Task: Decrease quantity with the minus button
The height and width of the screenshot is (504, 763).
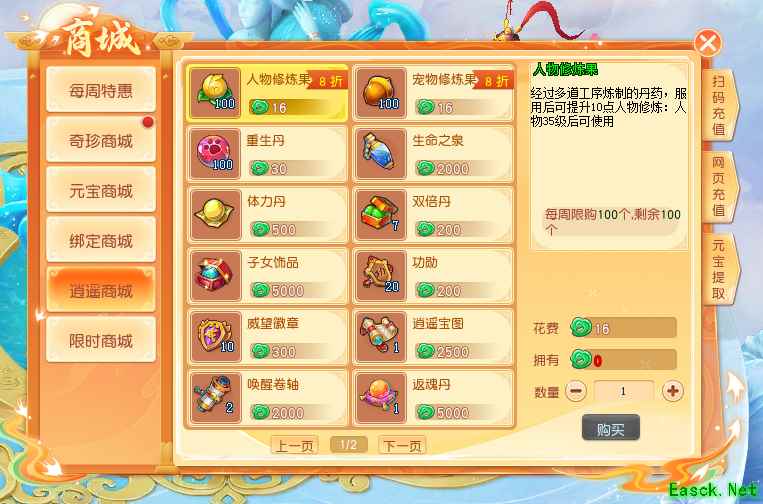Action: point(576,391)
